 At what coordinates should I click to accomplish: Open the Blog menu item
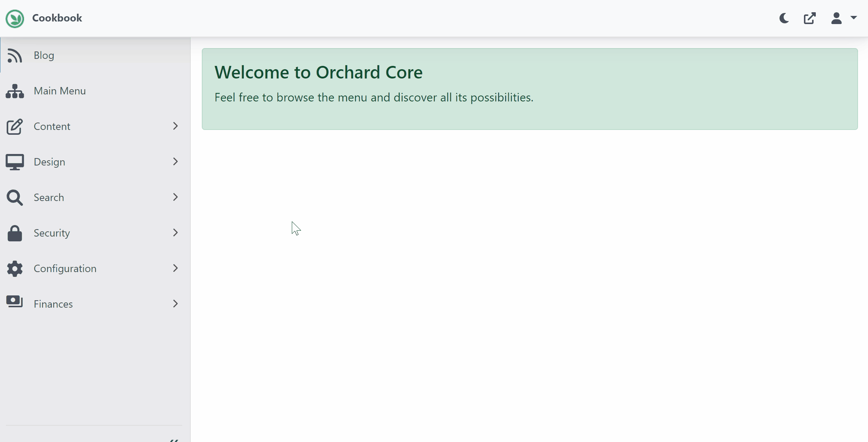pos(44,55)
